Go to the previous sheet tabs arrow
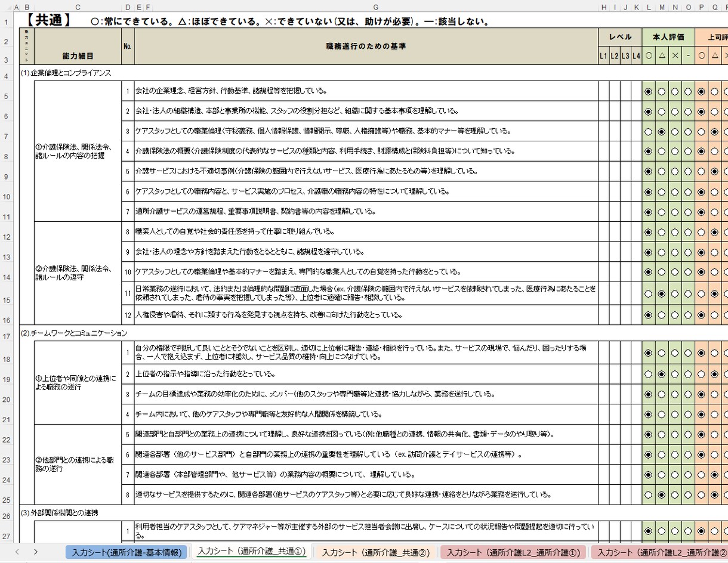 pyautogui.click(x=17, y=552)
